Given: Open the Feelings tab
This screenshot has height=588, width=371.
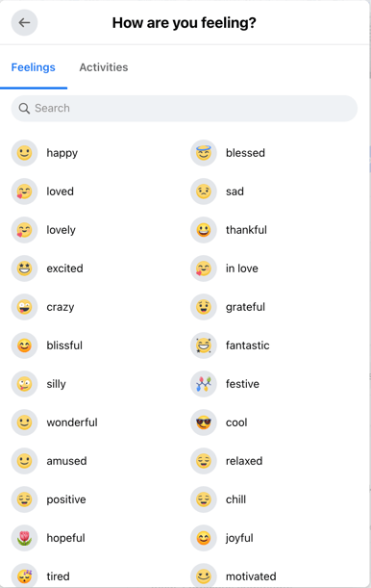Looking at the screenshot, I should 34,67.
